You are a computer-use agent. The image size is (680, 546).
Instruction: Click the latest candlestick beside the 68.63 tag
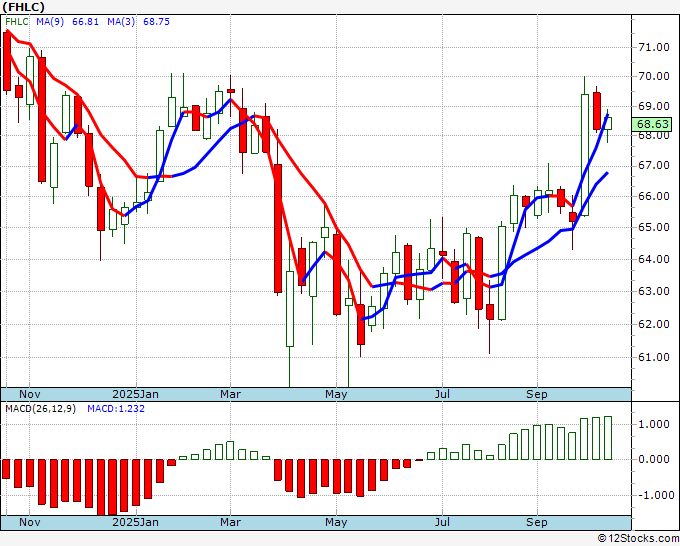(x=608, y=123)
